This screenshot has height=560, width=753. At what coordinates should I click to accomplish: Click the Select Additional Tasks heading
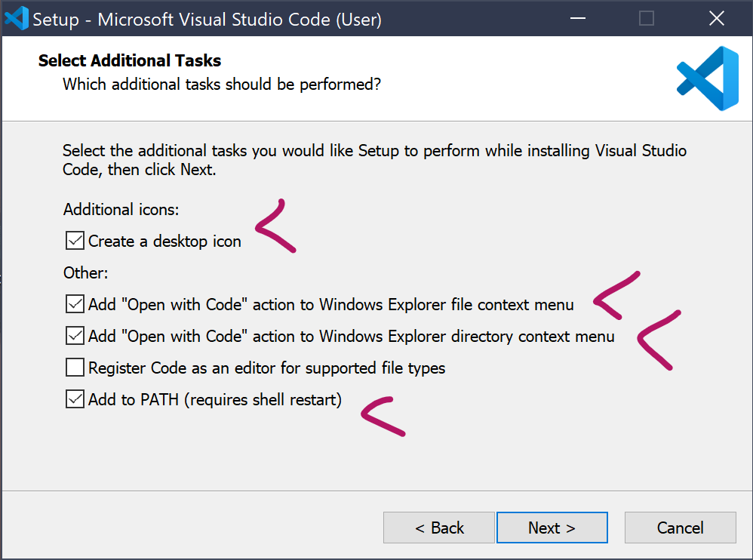pos(130,60)
